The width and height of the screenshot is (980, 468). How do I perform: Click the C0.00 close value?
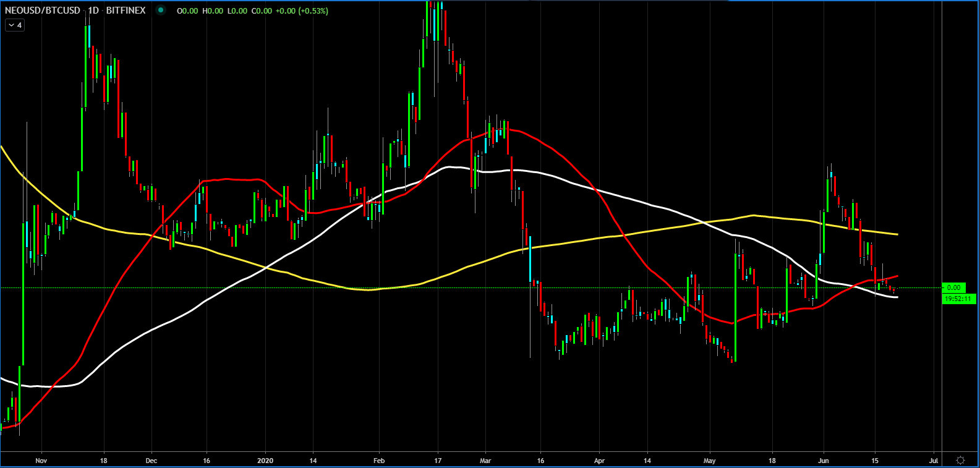(262, 11)
